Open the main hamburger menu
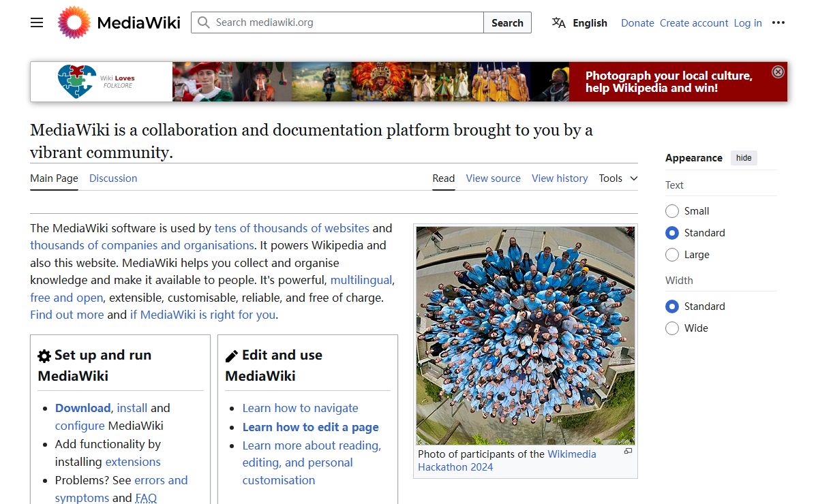The height and width of the screenshot is (504, 818). point(37,22)
